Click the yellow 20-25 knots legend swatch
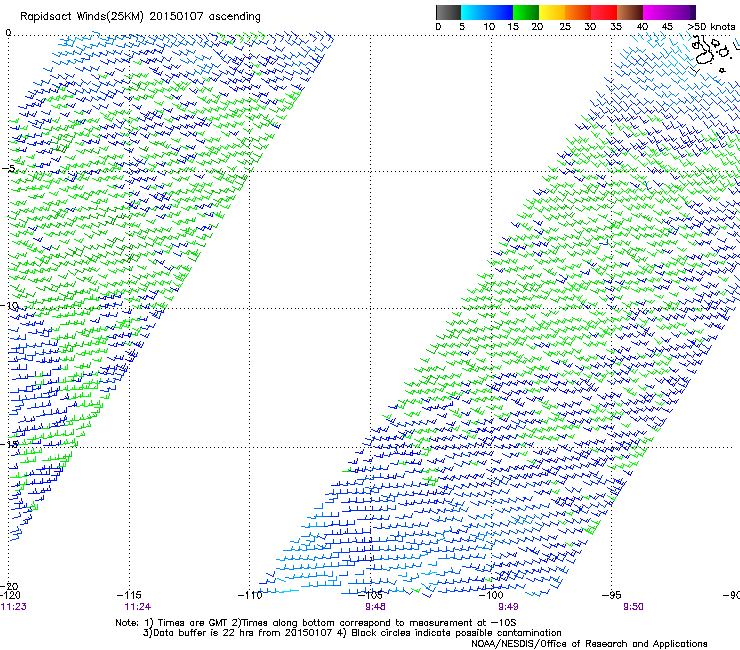Viewport: 740px width, 650px height. click(x=552, y=12)
